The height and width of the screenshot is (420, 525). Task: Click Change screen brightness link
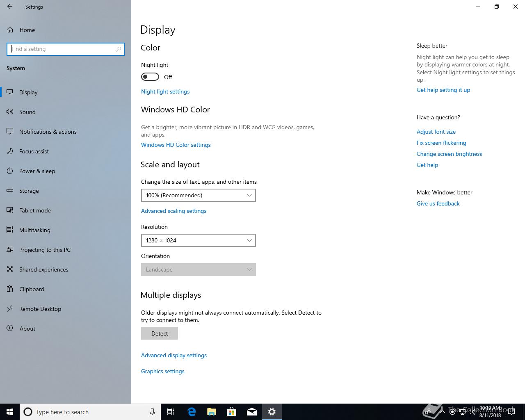(449, 154)
